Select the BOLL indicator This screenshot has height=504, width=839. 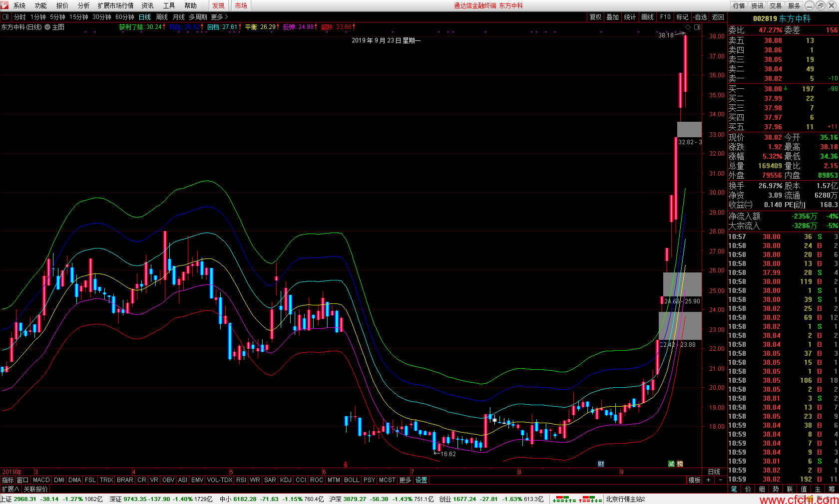pos(352,480)
